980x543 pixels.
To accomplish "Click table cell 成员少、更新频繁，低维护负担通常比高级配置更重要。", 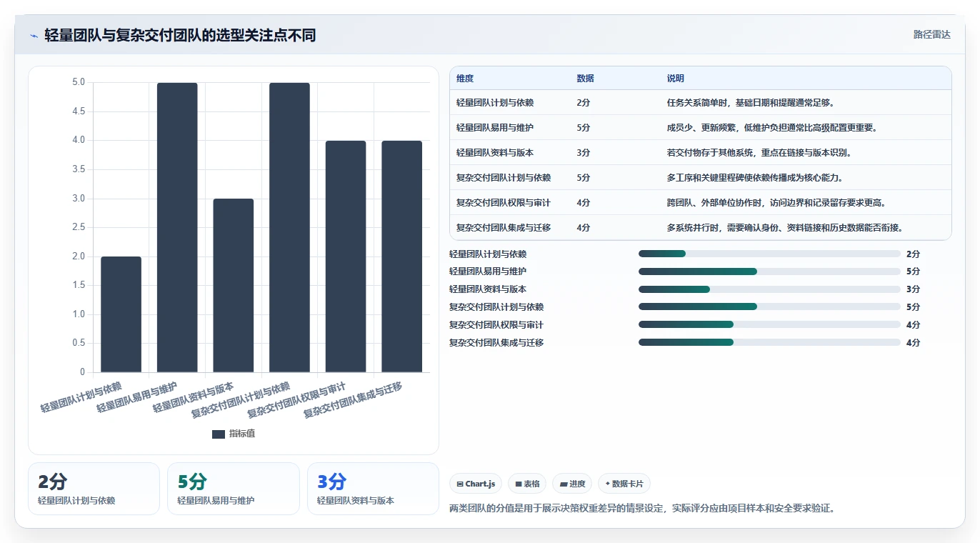I will (772, 128).
